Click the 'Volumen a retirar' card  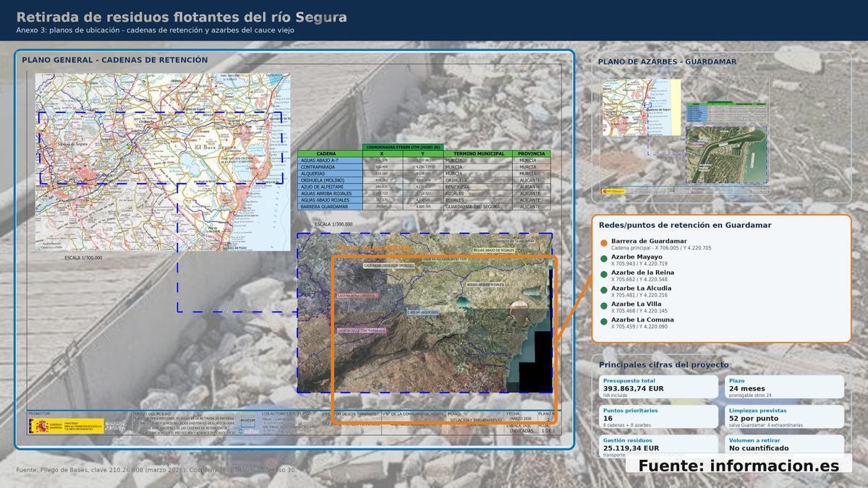click(x=784, y=445)
